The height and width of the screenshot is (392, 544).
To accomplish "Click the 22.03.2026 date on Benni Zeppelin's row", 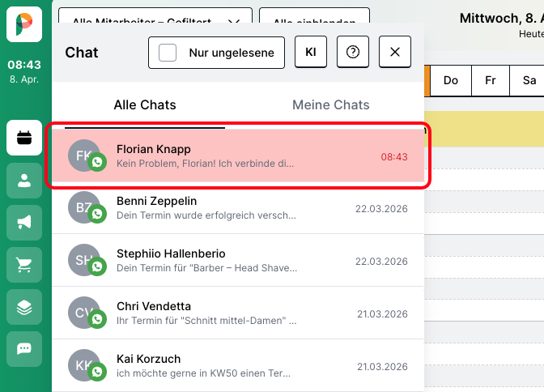I will pyautogui.click(x=381, y=209).
